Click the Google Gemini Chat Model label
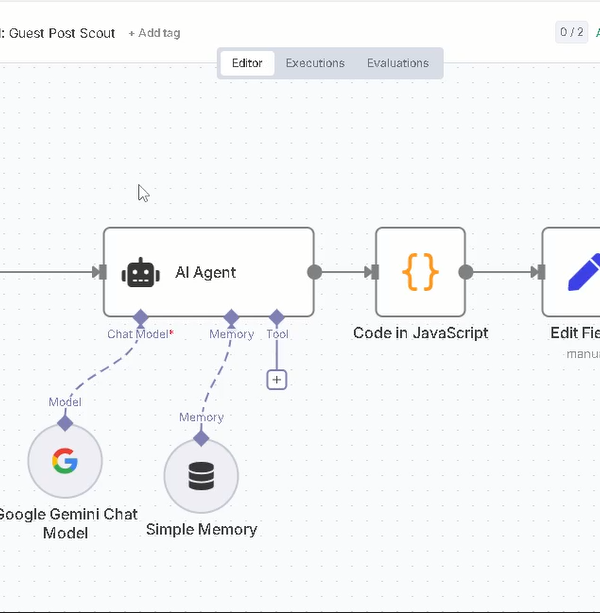Image resolution: width=600 pixels, height=613 pixels. pyautogui.click(x=67, y=524)
